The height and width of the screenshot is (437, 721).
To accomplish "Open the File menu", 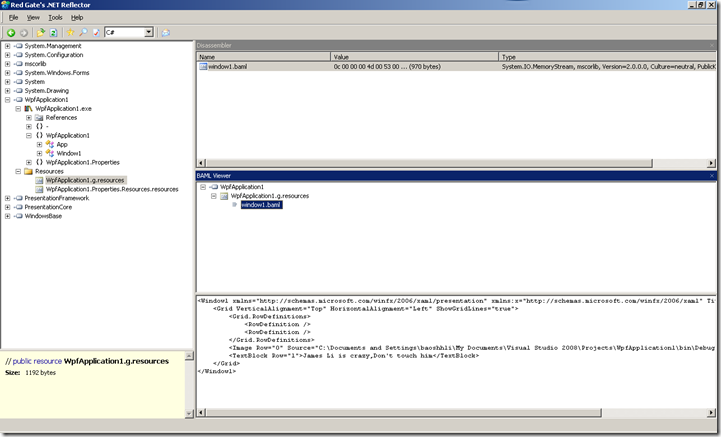I will click(13, 17).
